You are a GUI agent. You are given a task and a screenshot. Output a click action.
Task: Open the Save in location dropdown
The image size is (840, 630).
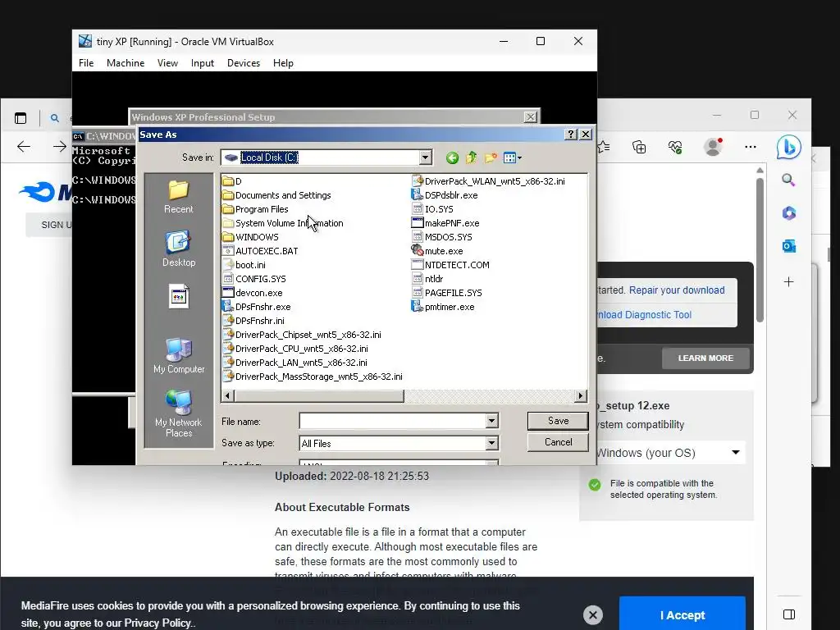(x=426, y=157)
